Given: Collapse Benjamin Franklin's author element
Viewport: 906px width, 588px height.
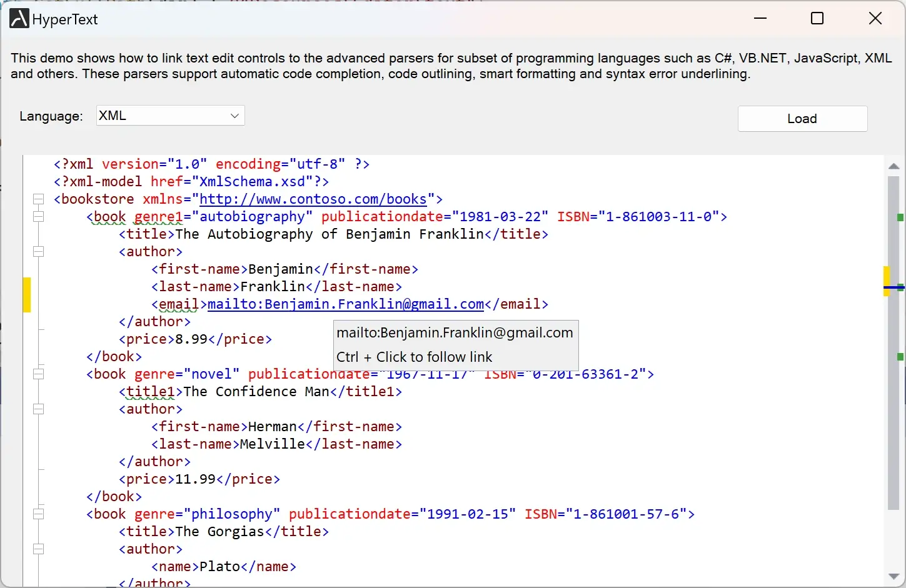Looking at the screenshot, I should (38, 252).
